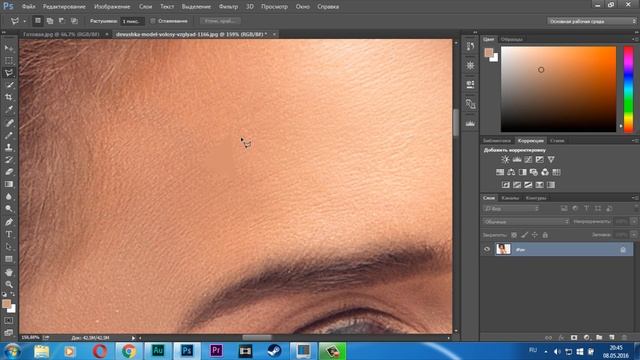Toggle lock transparent pixels

click(x=514, y=235)
